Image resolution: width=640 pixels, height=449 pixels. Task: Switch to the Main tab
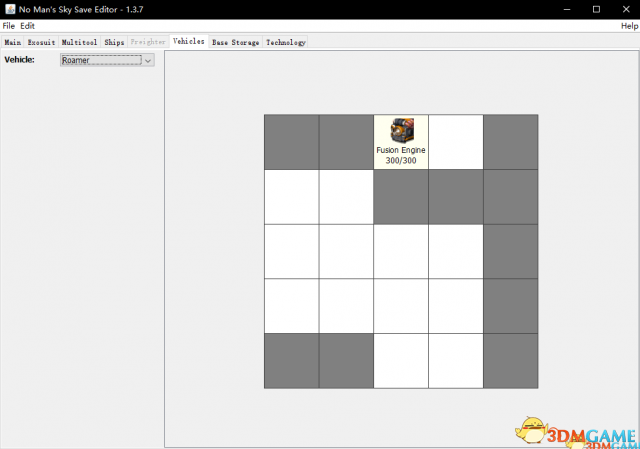(x=13, y=42)
